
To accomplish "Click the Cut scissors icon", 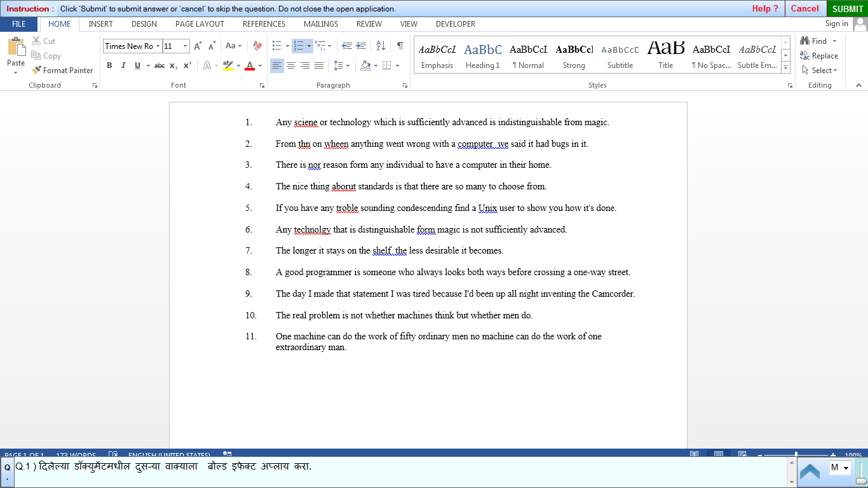I will tap(36, 41).
